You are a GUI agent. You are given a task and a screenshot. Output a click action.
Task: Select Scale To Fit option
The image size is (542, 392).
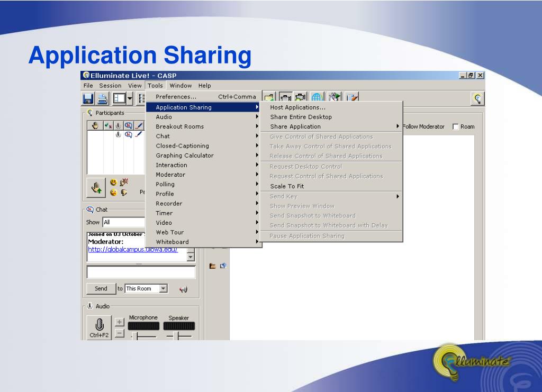click(331, 186)
